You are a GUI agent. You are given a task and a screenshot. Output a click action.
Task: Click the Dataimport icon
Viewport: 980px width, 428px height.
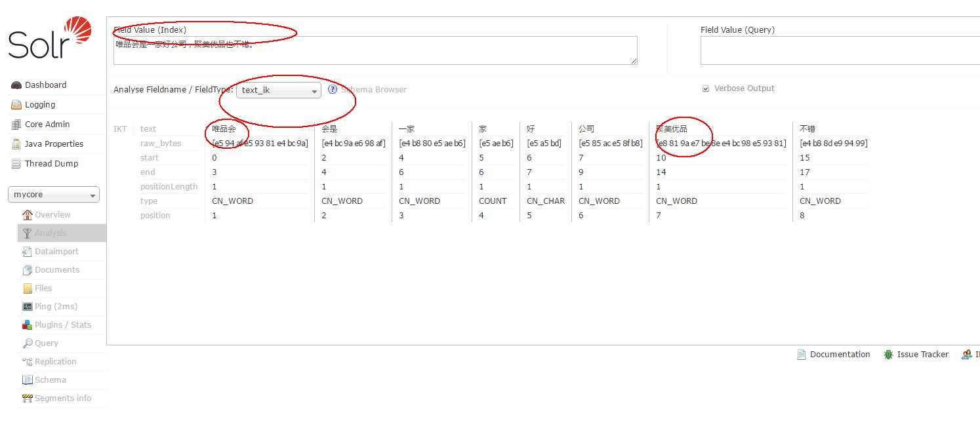pos(27,252)
